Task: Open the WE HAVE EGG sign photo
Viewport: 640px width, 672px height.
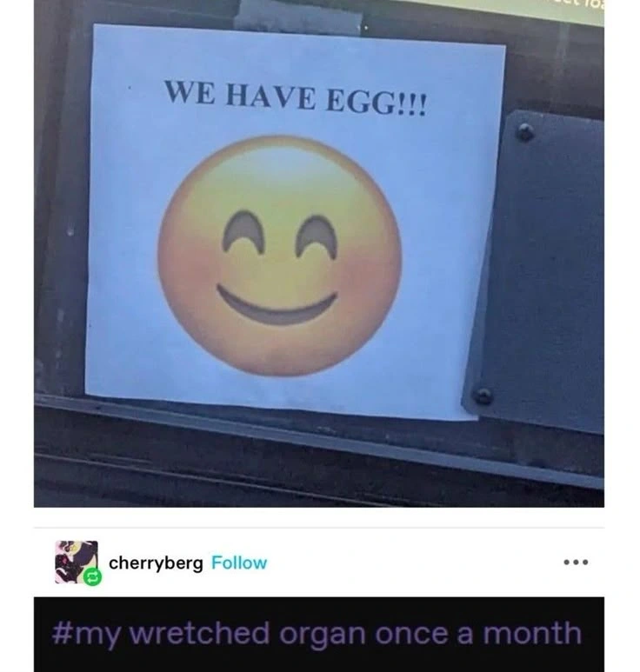Action: [x=319, y=253]
